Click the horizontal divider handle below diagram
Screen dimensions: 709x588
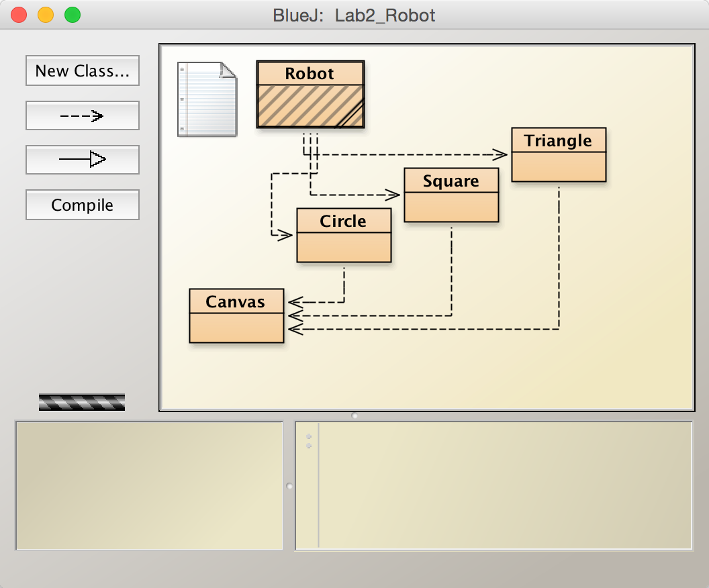point(354,416)
